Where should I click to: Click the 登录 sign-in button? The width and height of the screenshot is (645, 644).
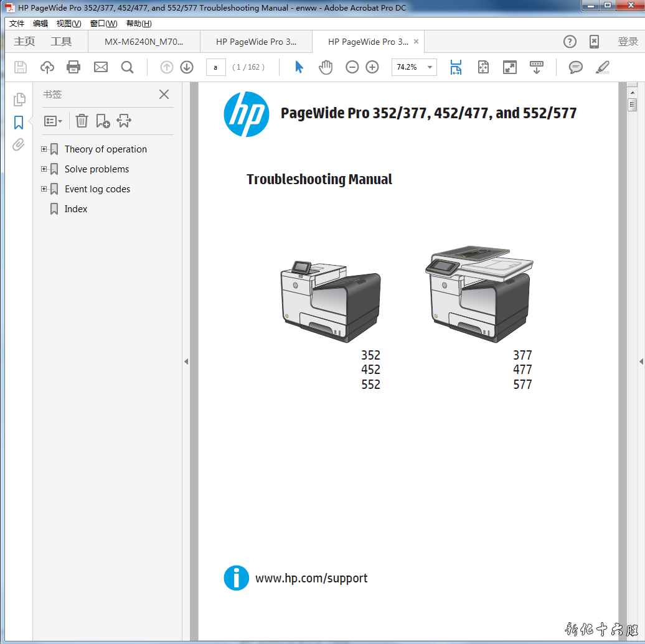point(628,42)
